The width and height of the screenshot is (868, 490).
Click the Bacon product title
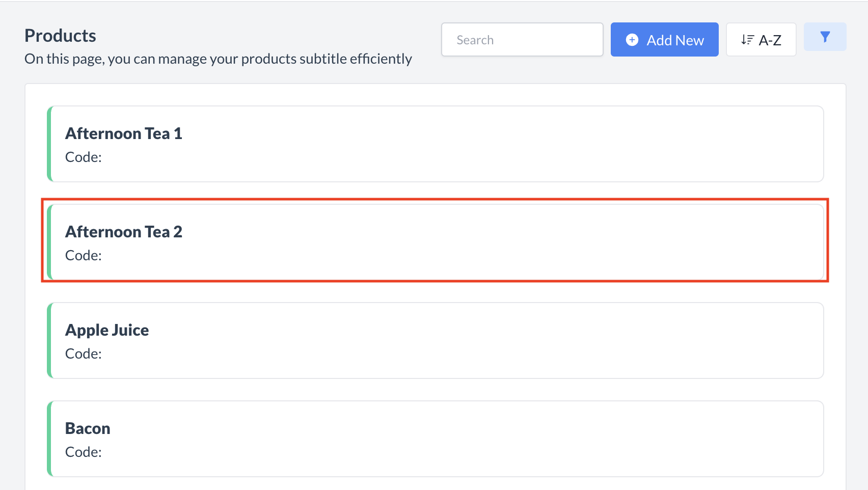[87, 428]
